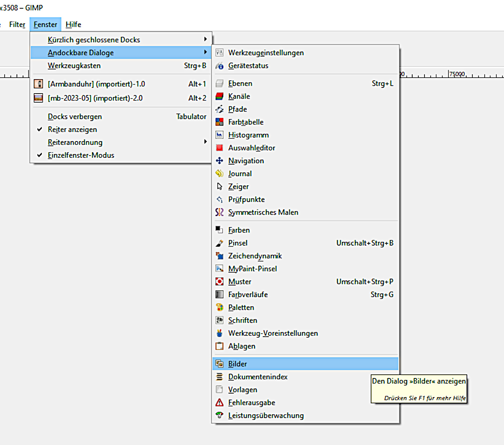Viewport: 504px width, 445px height.
Task: Click the Leistungsüberwachung label
Action: (266, 415)
